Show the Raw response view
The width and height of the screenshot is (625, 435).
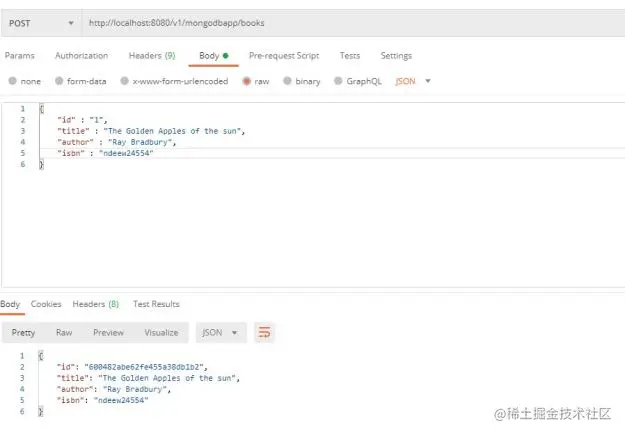tap(64, 333)
